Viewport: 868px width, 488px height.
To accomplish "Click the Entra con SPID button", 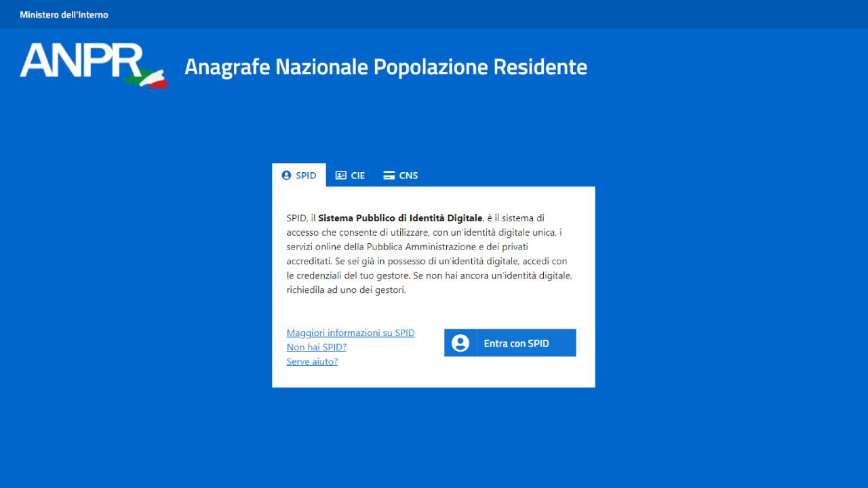I will click(x=510, y=343).
